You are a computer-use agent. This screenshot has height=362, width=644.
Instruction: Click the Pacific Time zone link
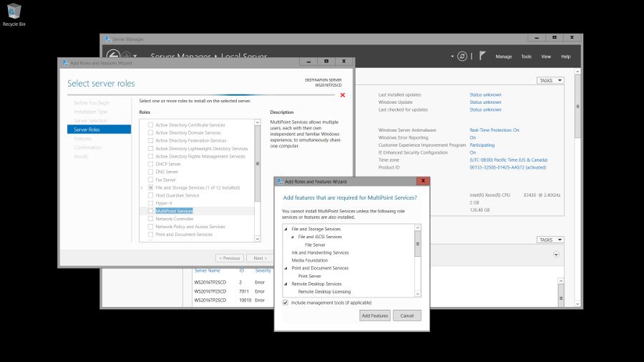pyautogui.click(x=509, y=160)
